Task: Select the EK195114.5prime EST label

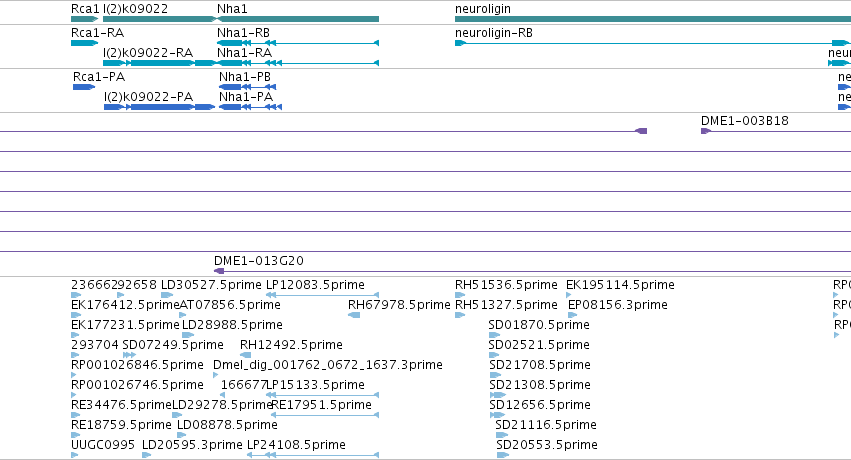Action: point(620,285)
